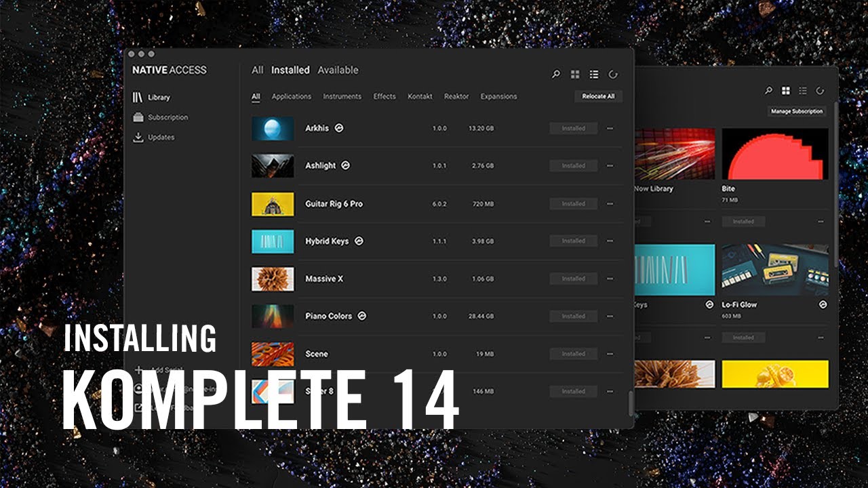The width and height of the screenshot is (868, 488).
Task: Filter by Effects category
Action: [x=384, y=96]
